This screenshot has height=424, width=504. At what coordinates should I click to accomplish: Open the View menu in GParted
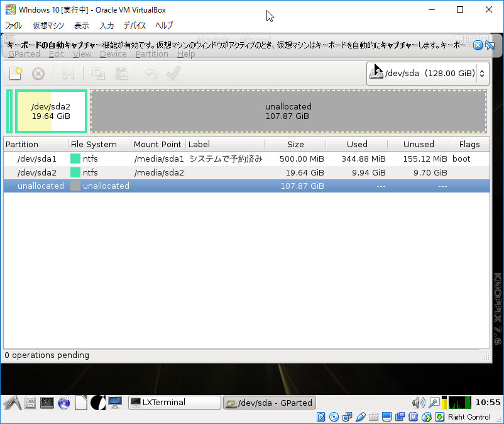pos(82,53)
